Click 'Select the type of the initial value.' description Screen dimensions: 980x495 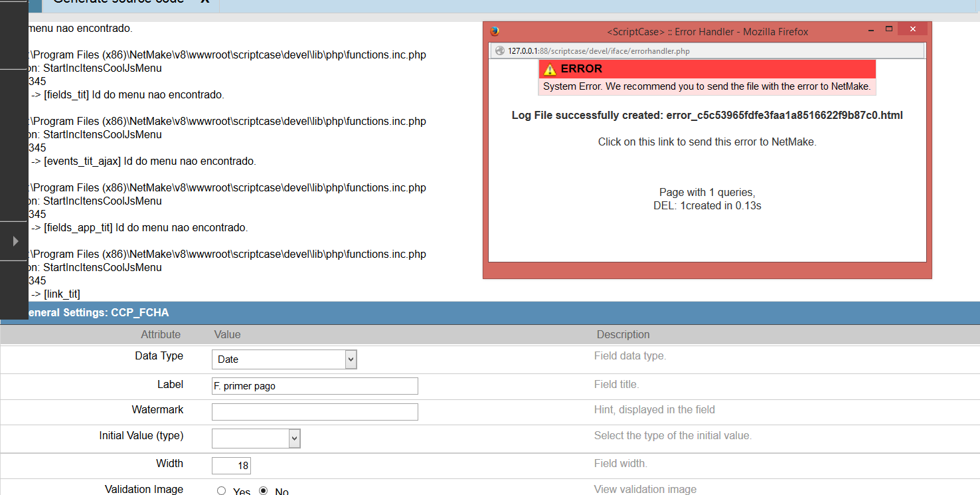(673, 436)
